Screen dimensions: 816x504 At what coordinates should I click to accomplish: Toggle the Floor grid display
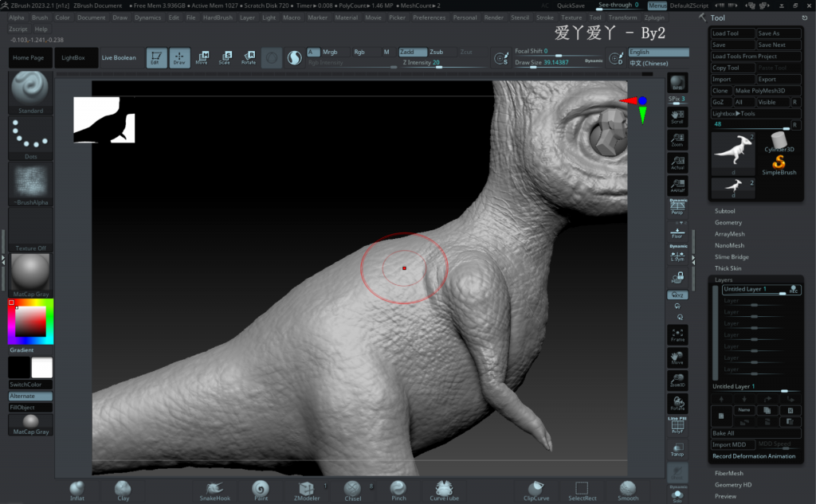tap(677, 232)
